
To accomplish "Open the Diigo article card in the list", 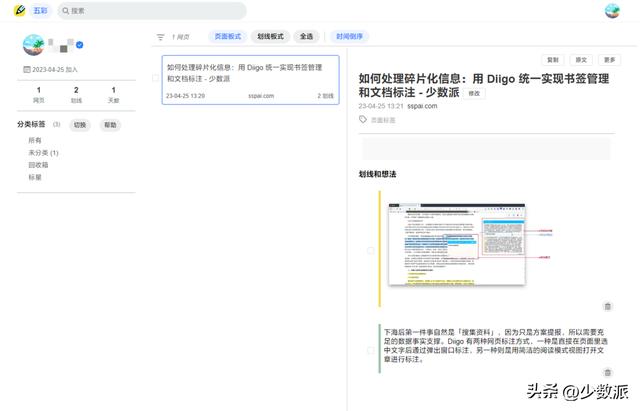I will (x=250, y=80).
